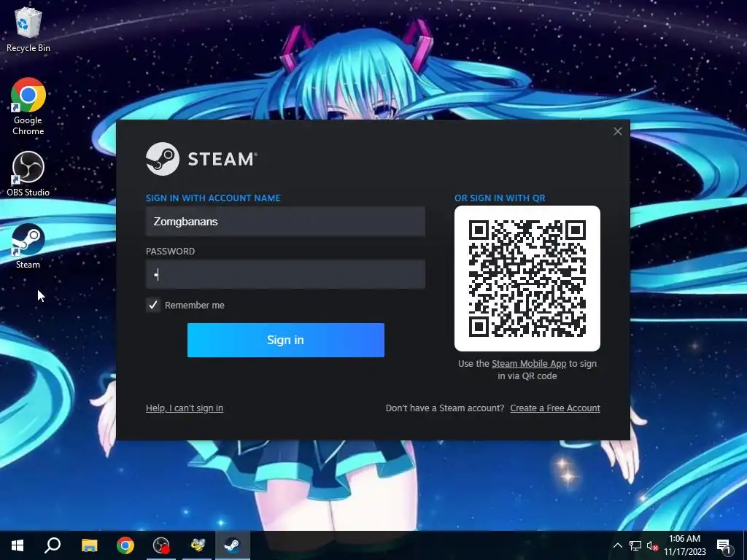
Task: Click the SIGN IN WITH ACCOUNT NAME label
Action: pos(213,198)
